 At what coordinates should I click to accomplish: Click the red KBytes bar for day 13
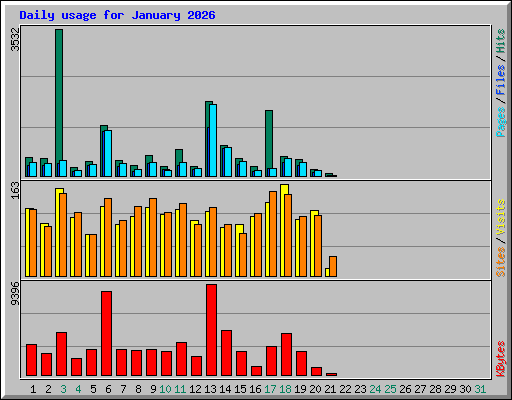click(211, 330)
